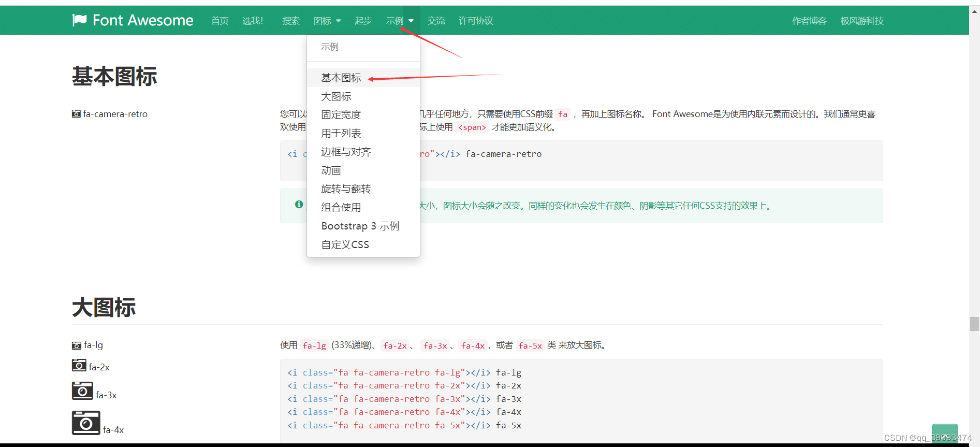This screenshot has height=447, width=980.
Task: Select 边框与对齐 menu entry
Action: pyautogui.click(x=363, y=152)
